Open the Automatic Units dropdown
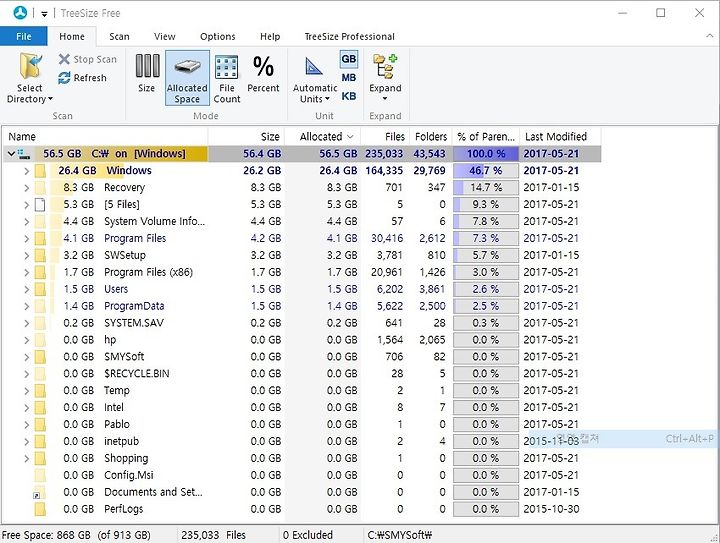Image resolution: width=720 pixels, height=543 pixels. click(315, 80)
